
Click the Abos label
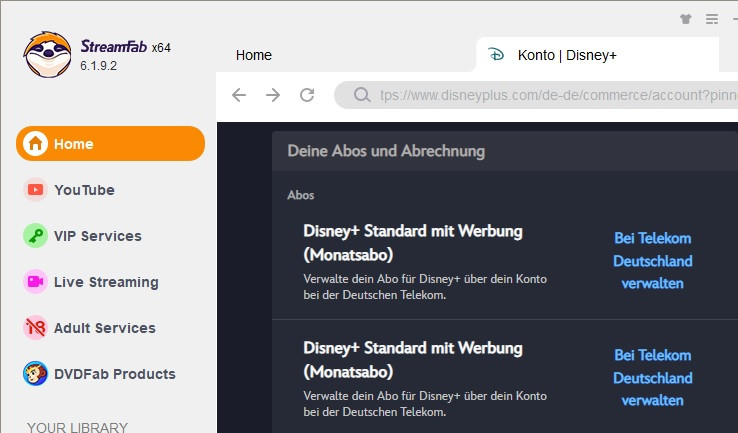point(301,195)
